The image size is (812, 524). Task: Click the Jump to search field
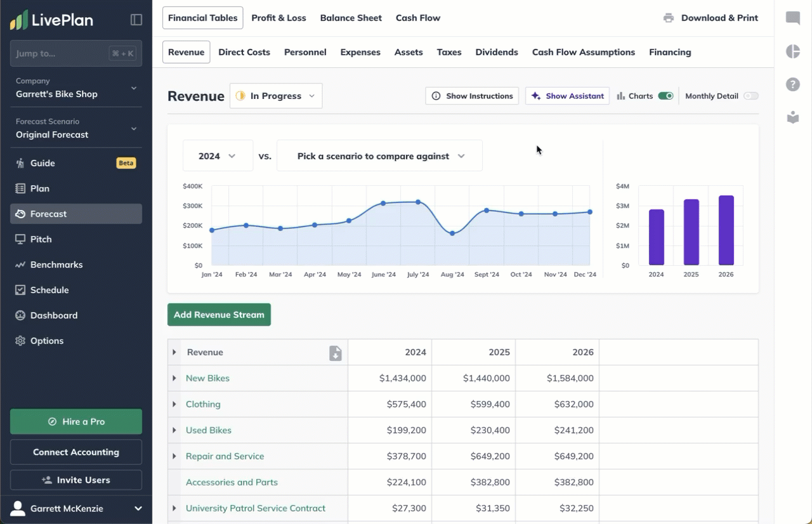(x=76, y=53)
